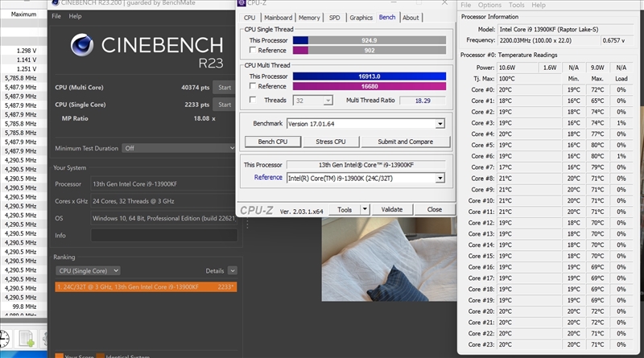Open the Core Temp Options menu
This screenshot has width=644, height=358.
tap(489, 5)
